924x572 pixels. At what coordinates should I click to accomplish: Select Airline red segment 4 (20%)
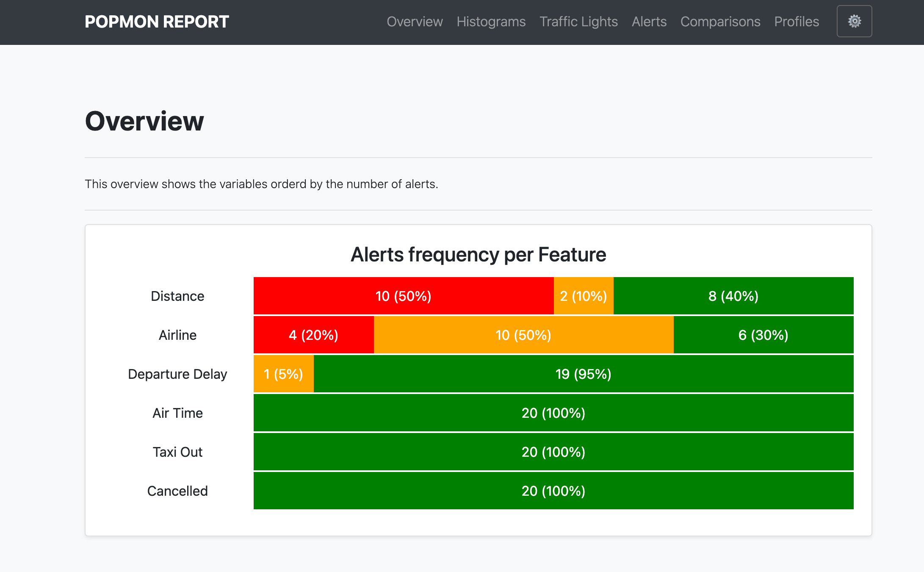click(x=313, y=335)
